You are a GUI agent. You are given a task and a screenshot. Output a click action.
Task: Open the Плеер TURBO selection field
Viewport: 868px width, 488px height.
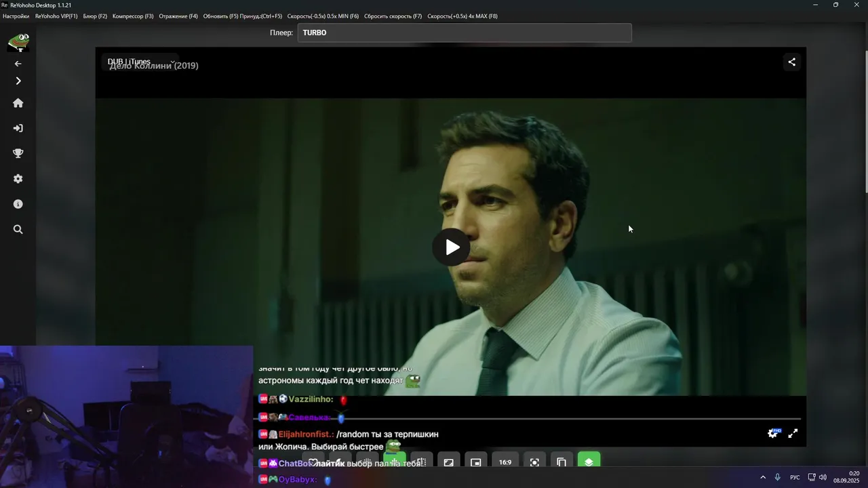click(x=465, y=33)
